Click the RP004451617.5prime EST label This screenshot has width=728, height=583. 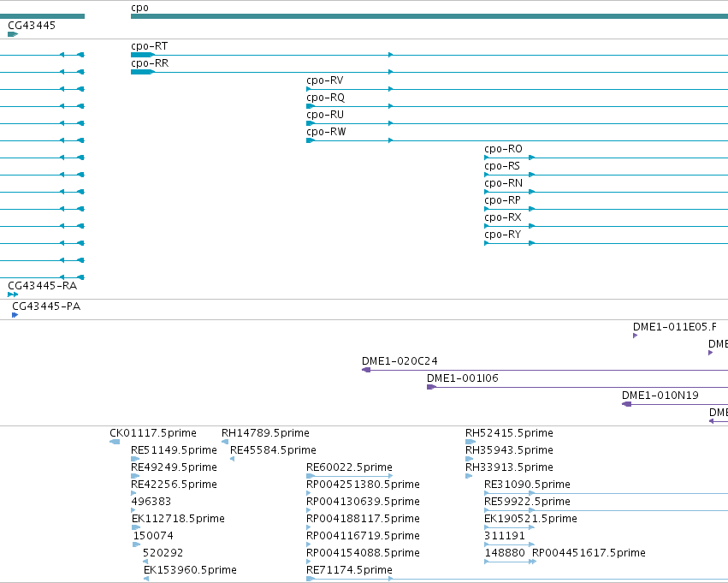(589, 553)
